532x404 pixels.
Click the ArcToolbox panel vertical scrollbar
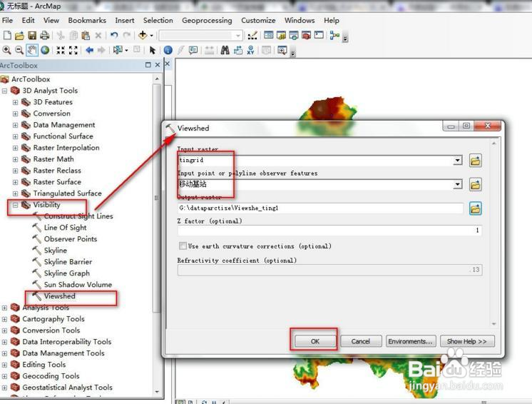[x=156, y=197]
